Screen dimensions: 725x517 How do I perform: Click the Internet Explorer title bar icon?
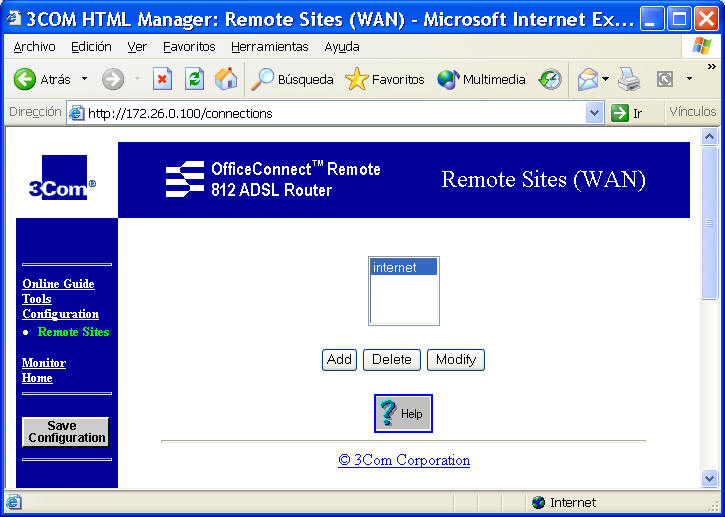(14, 19)
